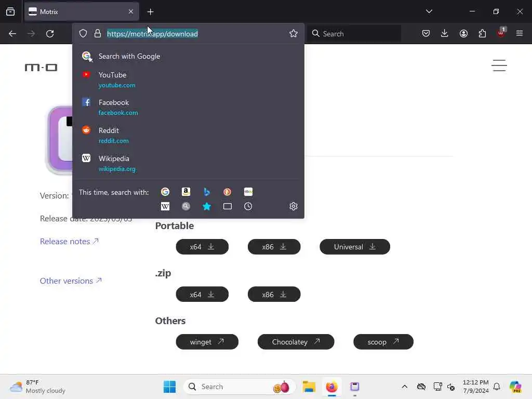Click the Motrix m-o site logo
The height and width of the screenshot is (399, 532).
pyautogui.click(x=41, y=68)
